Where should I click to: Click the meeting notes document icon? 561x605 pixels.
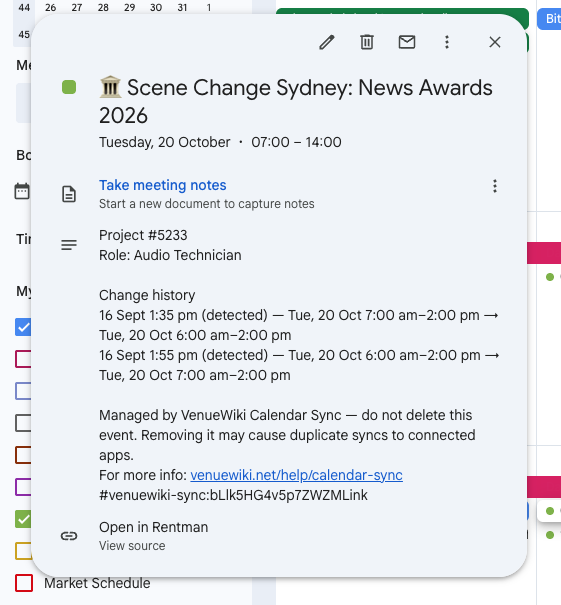point(69,194)
